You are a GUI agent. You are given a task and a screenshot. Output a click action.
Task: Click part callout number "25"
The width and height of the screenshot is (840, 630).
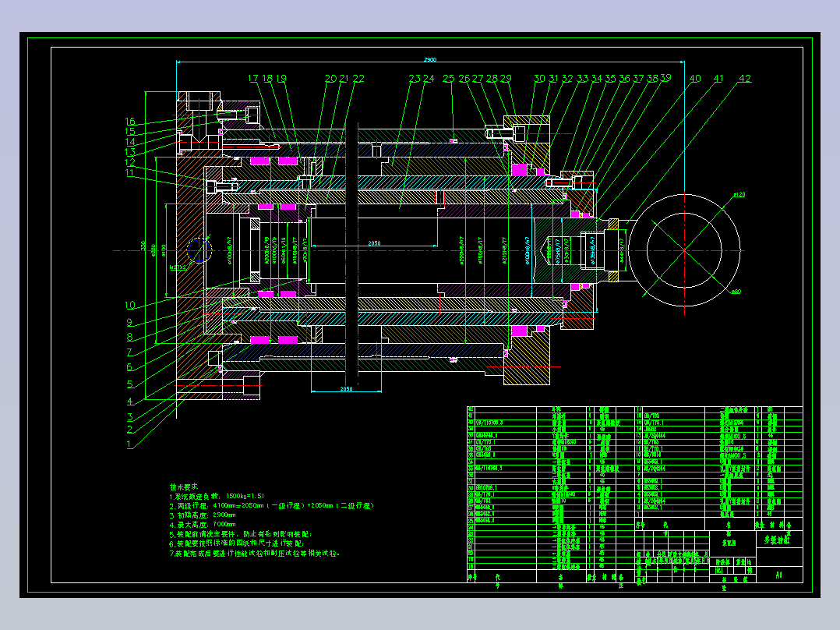448,78
